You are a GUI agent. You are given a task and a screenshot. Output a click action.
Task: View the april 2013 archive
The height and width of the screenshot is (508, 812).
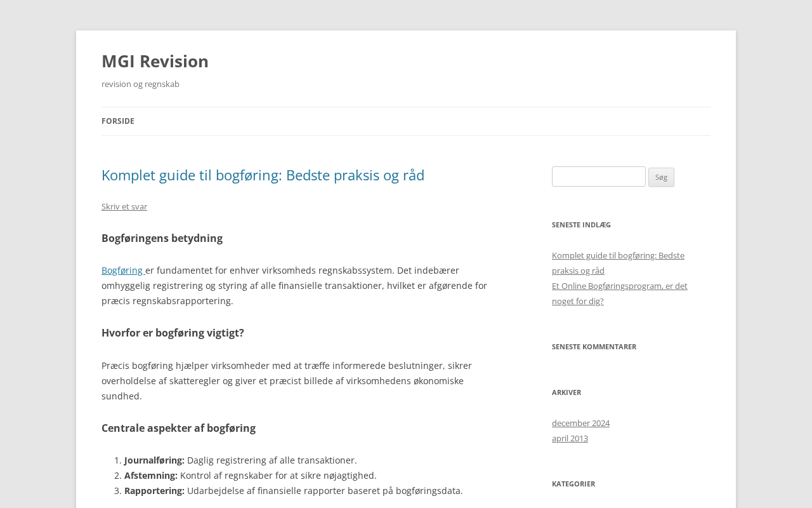tap(570, 438)
